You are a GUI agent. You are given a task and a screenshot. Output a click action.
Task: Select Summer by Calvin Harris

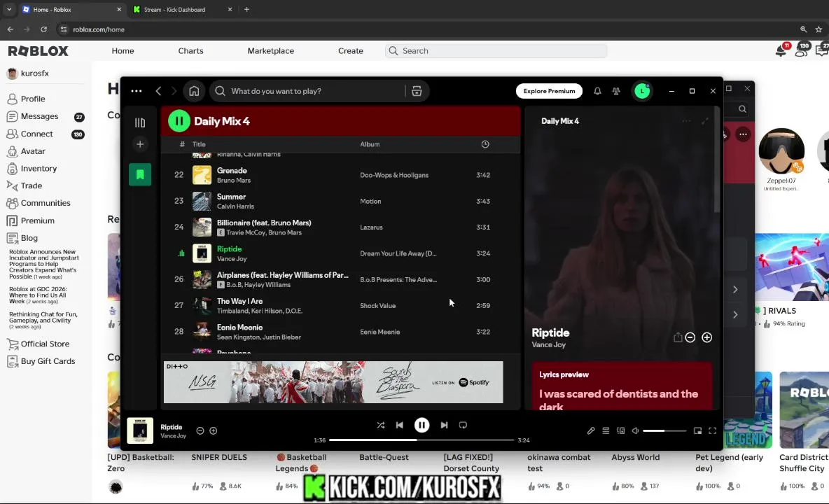click(341, 201)
